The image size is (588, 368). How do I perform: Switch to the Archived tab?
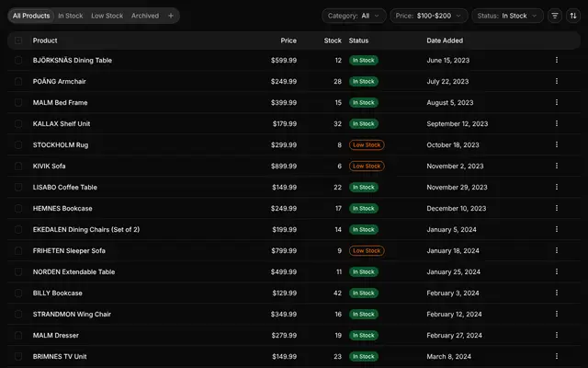145,16
